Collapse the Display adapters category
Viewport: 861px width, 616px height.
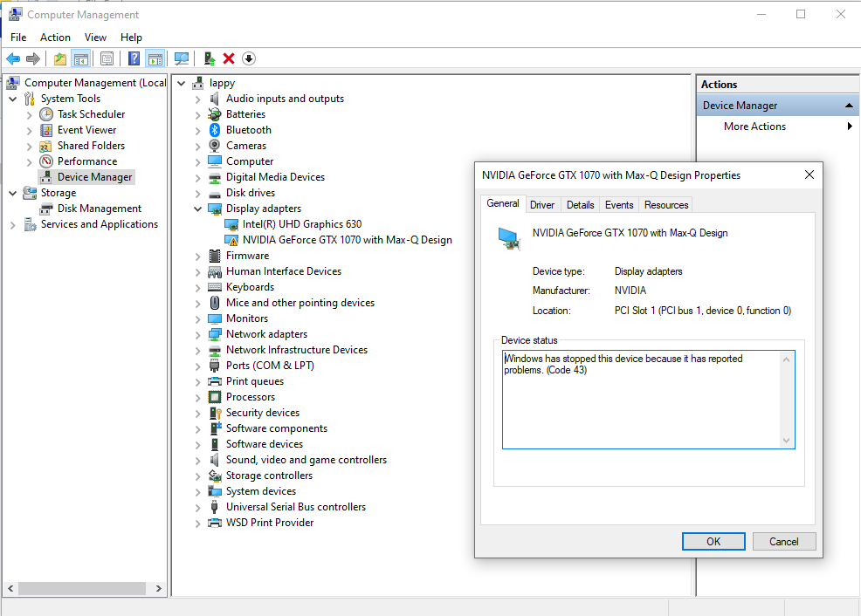(x=197, y=209)
